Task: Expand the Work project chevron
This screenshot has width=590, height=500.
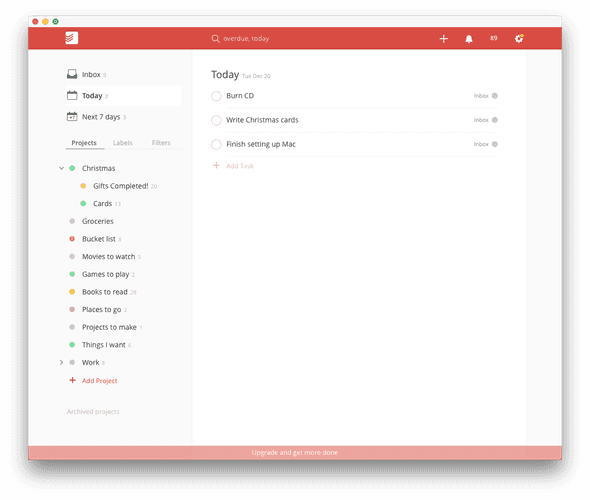Action: point(61,362)
